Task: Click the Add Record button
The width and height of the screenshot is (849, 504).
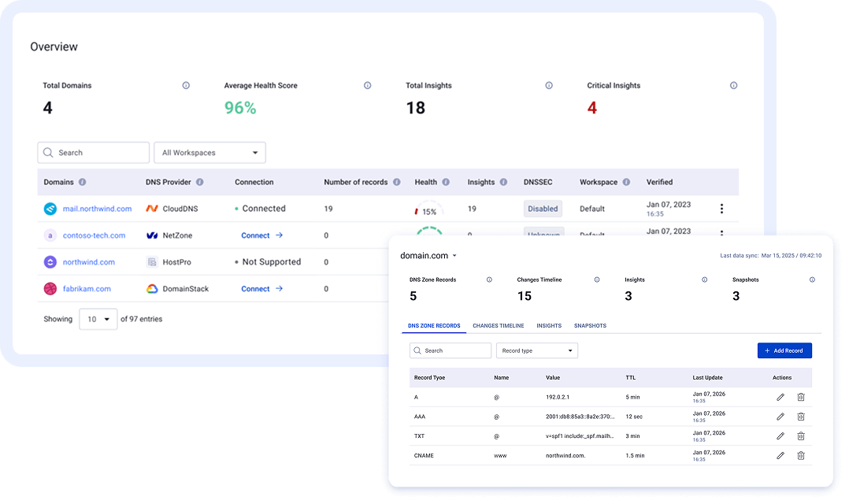Action: (784, 350)
